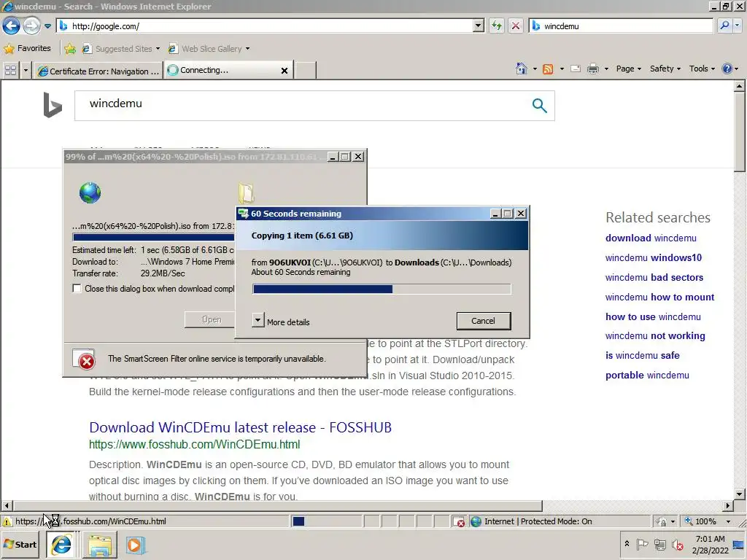Open the Page menu
The width and height of the screenshot is (747, 560).
pos(628,69)
